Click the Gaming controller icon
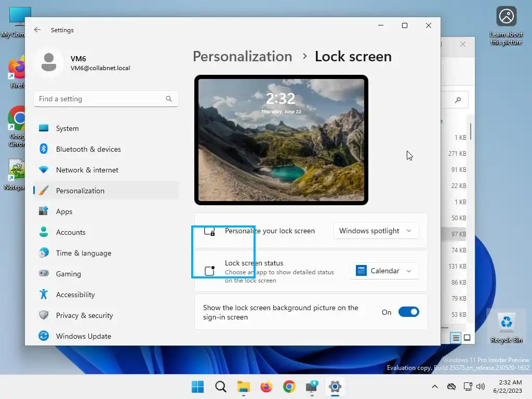Viewport: 532px width, 399px height. coord(44,273)
